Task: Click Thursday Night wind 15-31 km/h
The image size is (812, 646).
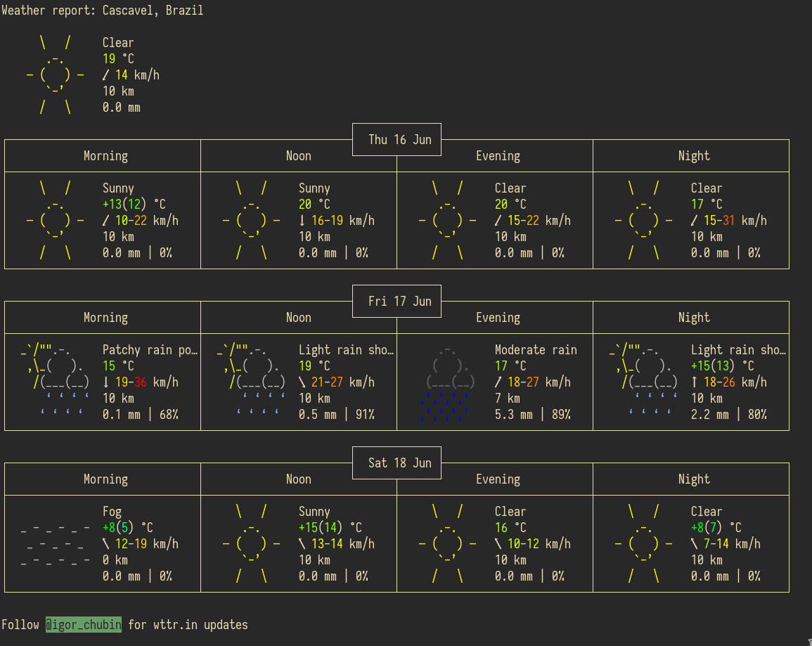Action: click(x=729, y=221)
